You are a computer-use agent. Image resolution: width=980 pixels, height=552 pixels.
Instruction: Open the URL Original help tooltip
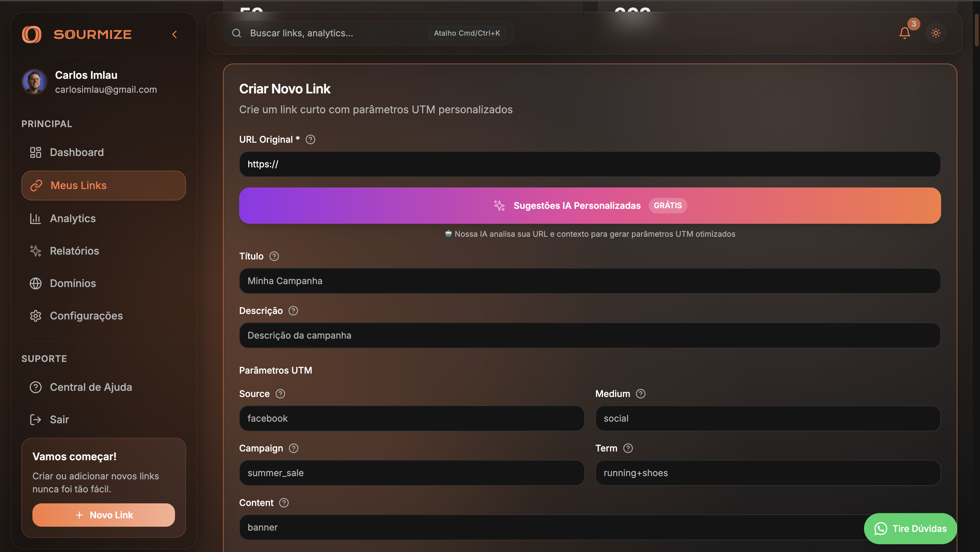click(310, 139)
